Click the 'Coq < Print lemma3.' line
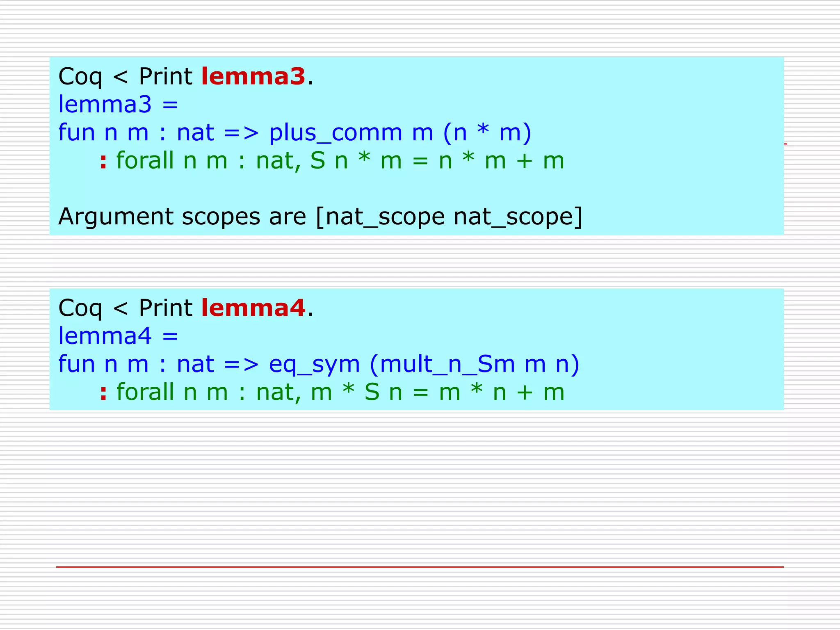This screenshot has width=840, height=630. (186, 77)
